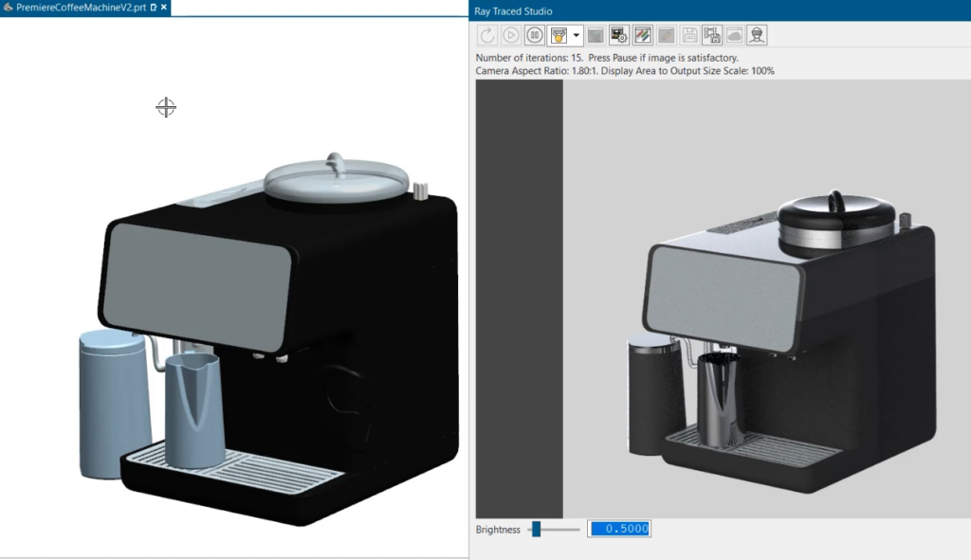The width and height of the screenshot is (971, 560).
Task: Select the render quality funnel icon
Action: [559, 35]
